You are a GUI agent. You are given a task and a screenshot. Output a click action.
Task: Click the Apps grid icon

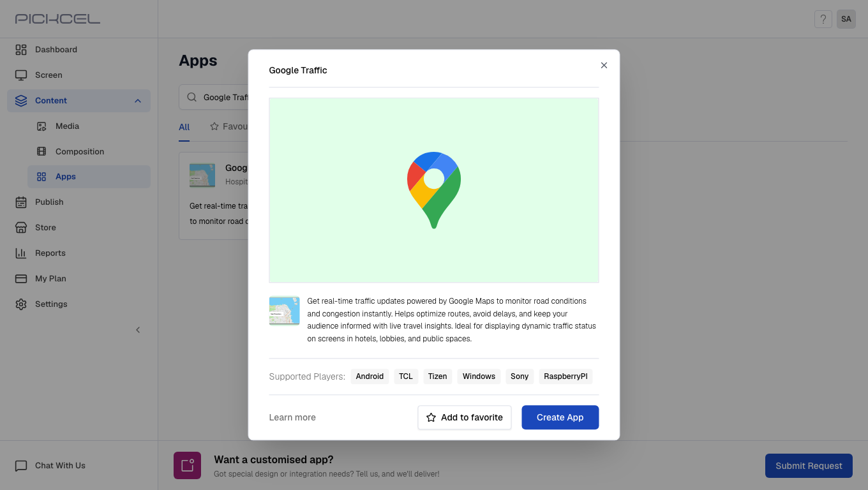(41, 177)
